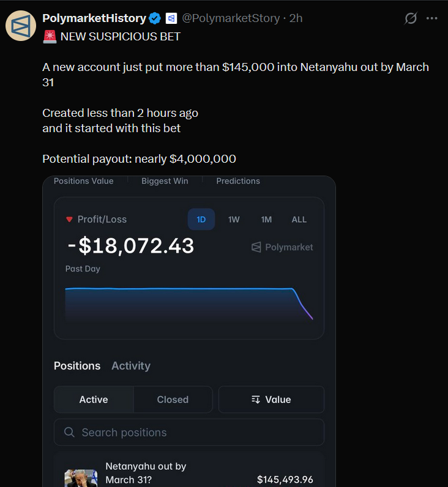Open the Value sort dropdown
448x487 pixels.
(x=271, y=400)
